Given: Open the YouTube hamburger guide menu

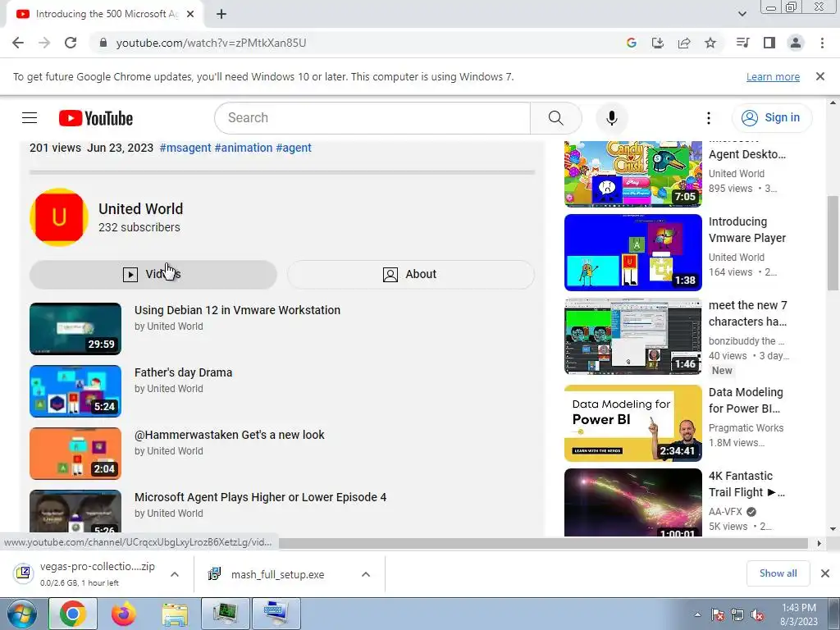Looking at the screenshot, I should tap(30, 118).
